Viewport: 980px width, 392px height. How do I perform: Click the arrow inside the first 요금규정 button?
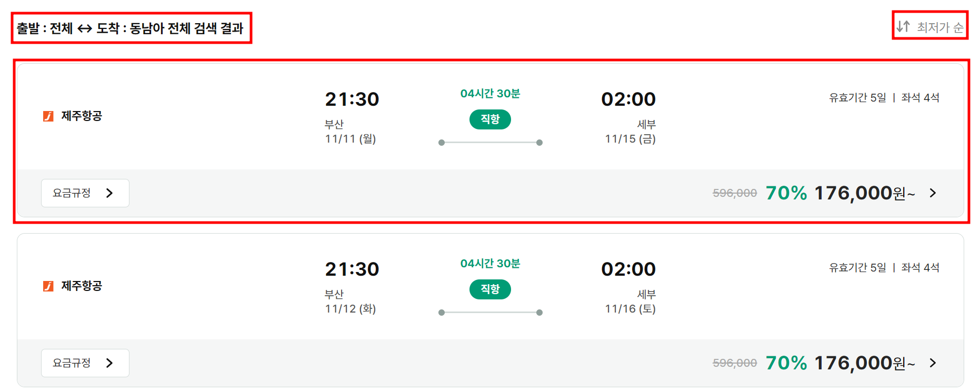110,193
